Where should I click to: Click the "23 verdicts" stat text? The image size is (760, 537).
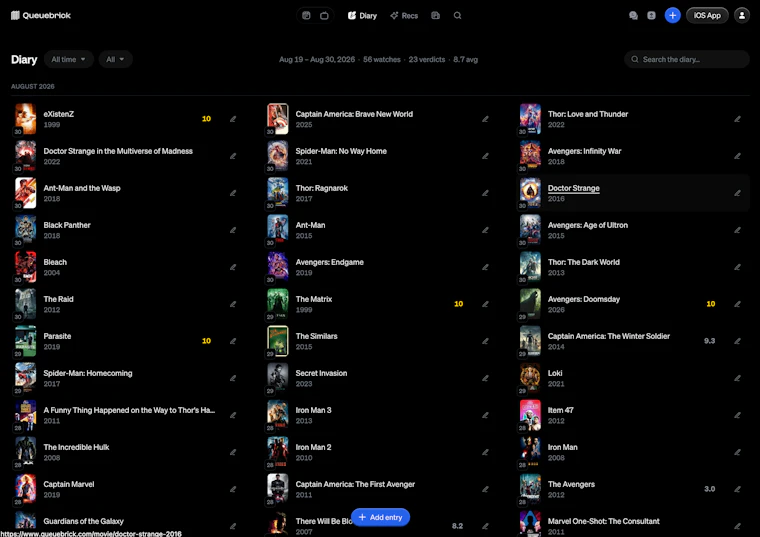(x=427, y=60)
